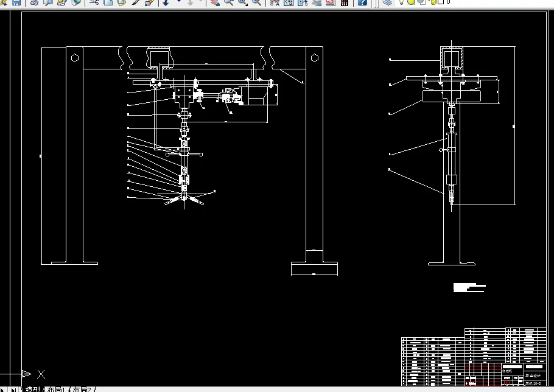The width and height of the screenshot is (554, 392).
Task: Select the white text note below the right view
Action: 469,287
